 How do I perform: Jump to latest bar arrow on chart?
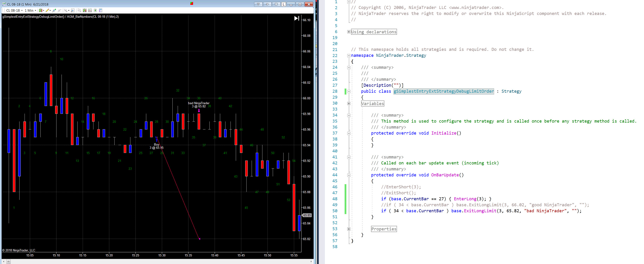click(296, 18)
